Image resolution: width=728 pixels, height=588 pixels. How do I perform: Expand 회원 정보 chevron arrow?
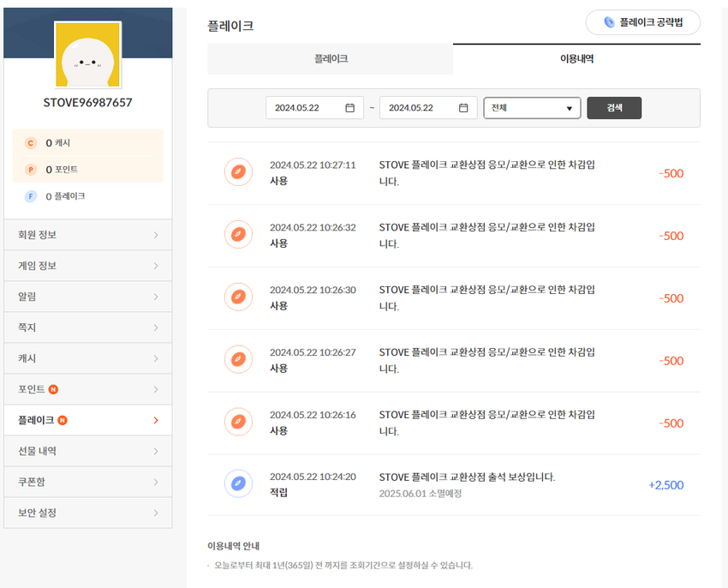coord(156,235)
